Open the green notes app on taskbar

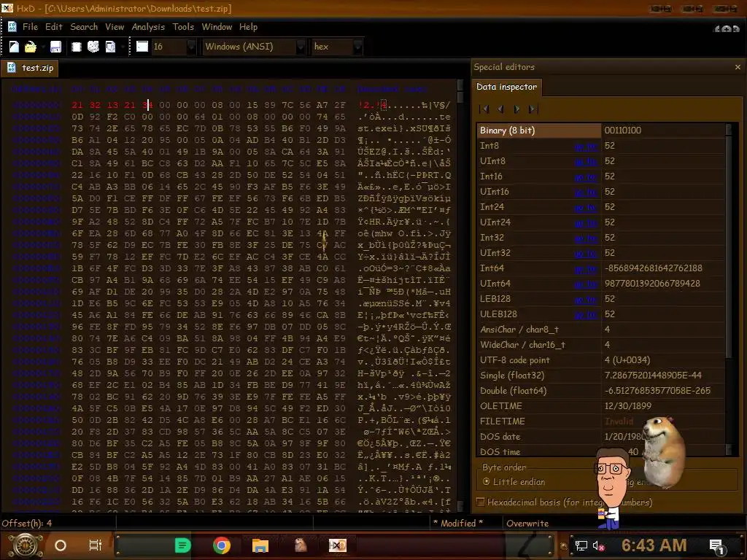(x=182, y=545)
